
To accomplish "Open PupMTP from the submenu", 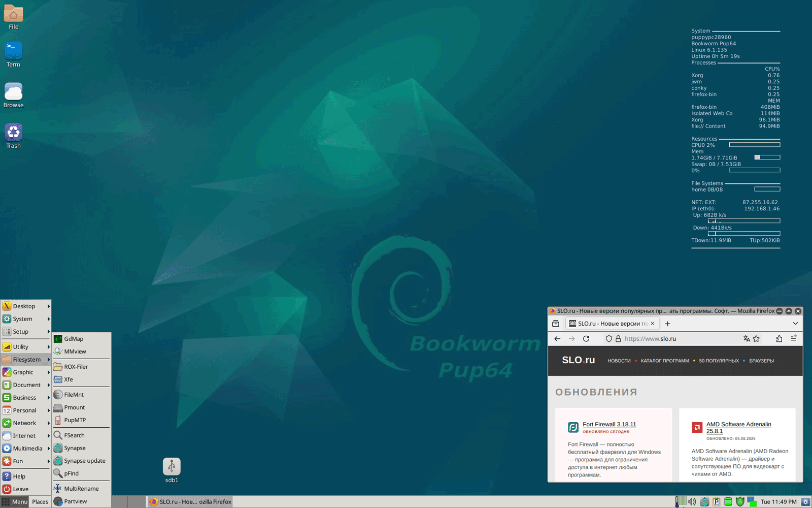I will [81, 420].
